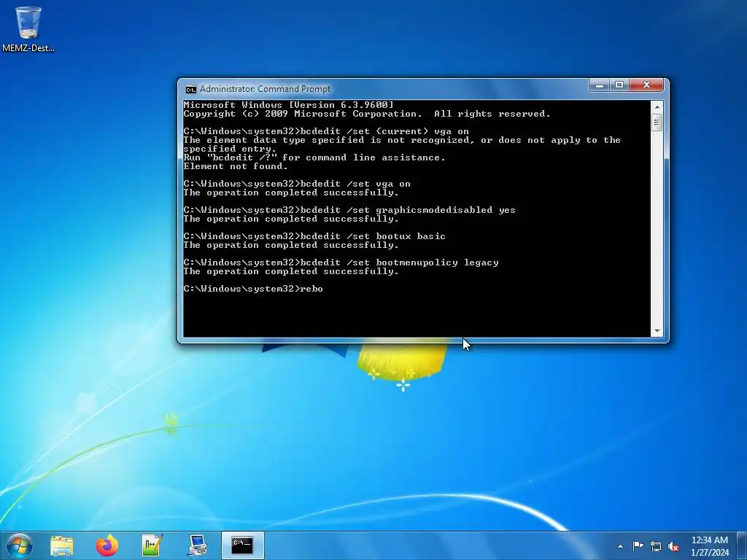The image size is (747, 560).
Task: Click the 'bcdedit /set vga on' command line
Action: pyautogui.click(x=297, y=184)
